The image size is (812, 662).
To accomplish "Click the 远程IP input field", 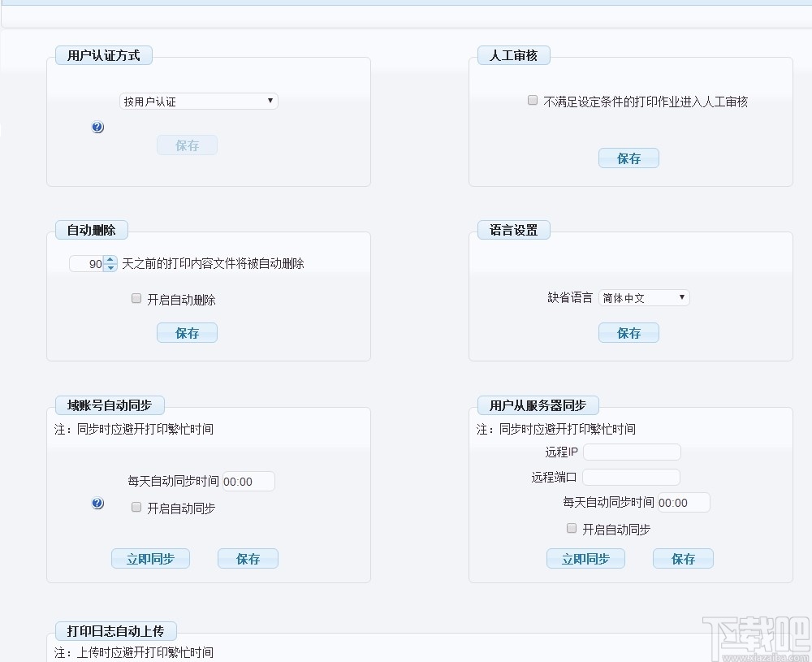I will pyautogui.click(x=631, y=452).
